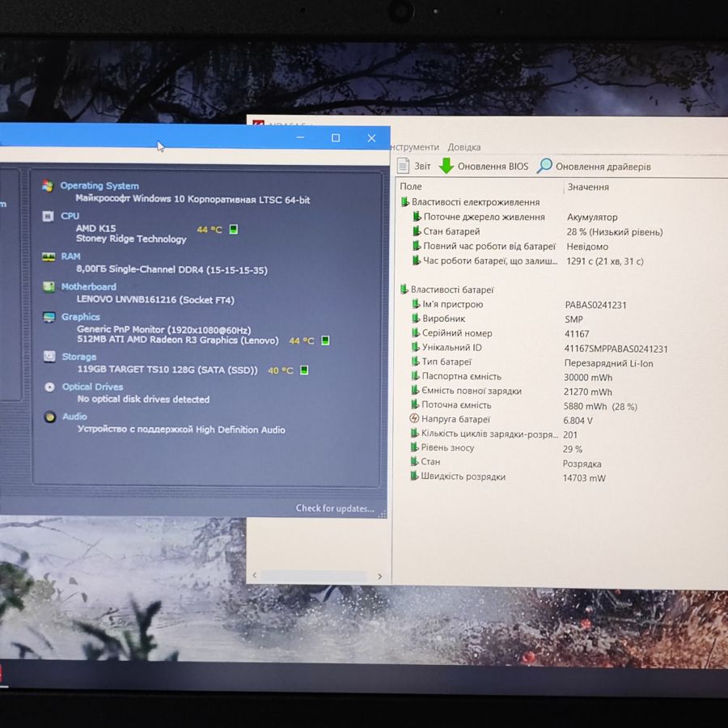Click the 21270 mWh value
The image size is (728, 728).
pos(587,392)
